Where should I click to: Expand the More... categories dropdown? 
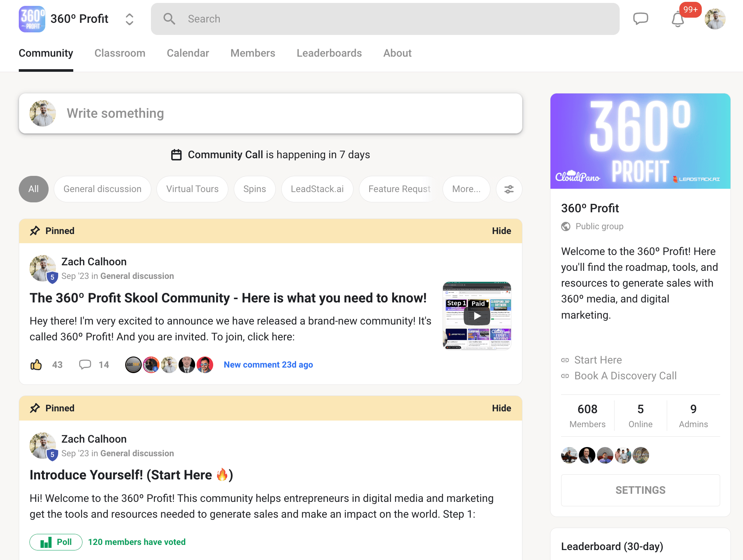466,189
